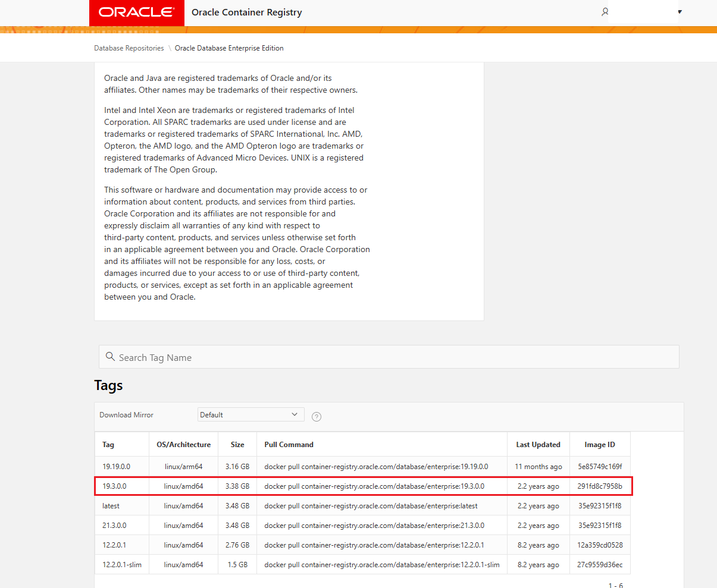This screenshot has height=588, width=717.
Task: Select tag 12.2.0.1-slim
Action: coord(122,565)
